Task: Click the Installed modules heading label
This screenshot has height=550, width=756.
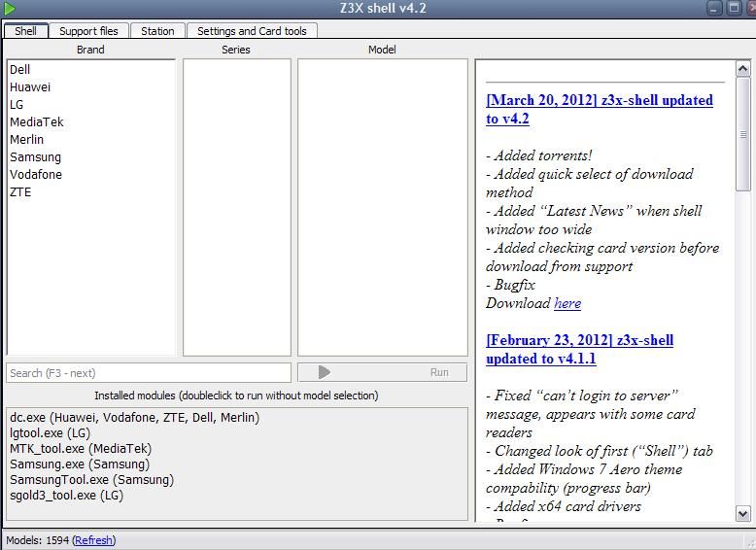Action: (236, 395)
